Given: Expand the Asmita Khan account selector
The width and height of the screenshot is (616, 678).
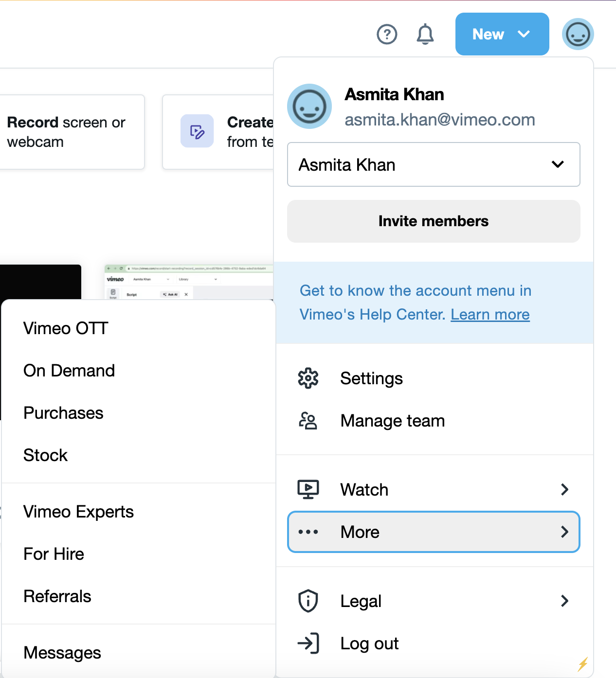Looking at the screenshot, I should pos(434,164).
